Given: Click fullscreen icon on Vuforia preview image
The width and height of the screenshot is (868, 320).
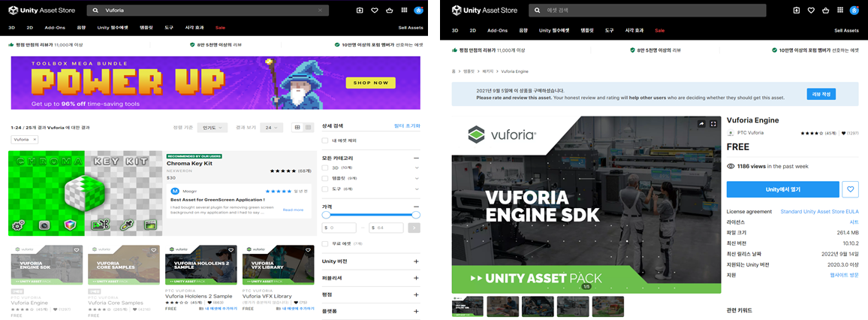Looking at the screenshot, I should (x=713, y=124).
